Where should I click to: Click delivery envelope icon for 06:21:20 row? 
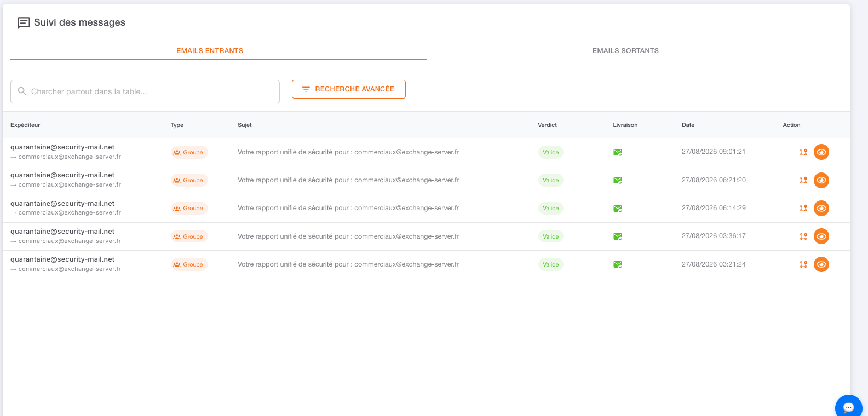[x=618, y=180]
